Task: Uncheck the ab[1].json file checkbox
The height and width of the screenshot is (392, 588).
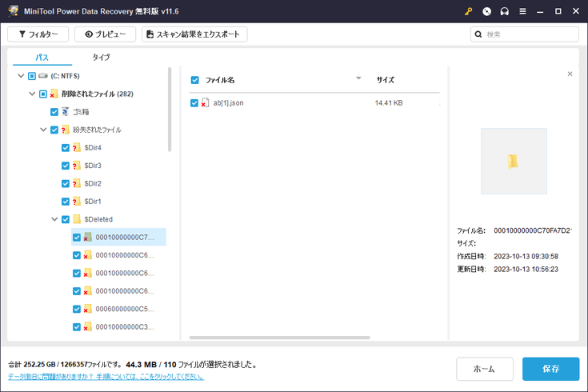Action: pyautogui.click(x=194, y=103)
